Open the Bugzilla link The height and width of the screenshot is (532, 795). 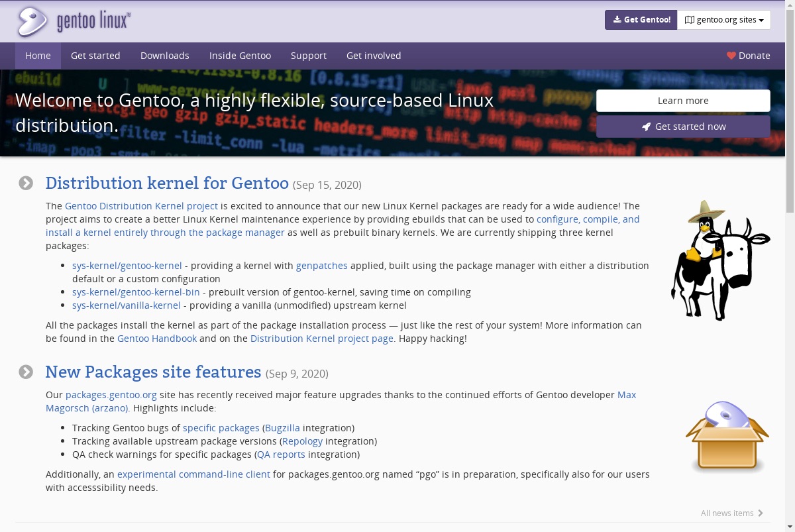click(282, 428)
